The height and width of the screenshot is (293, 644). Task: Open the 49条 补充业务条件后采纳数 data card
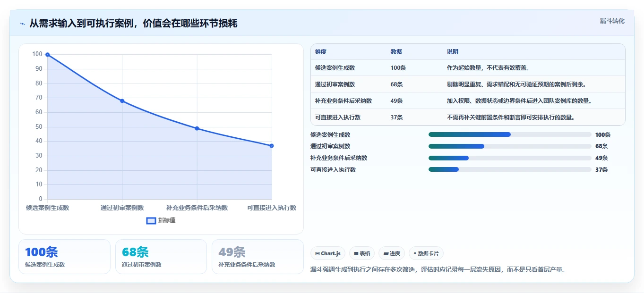pos(258,257)
